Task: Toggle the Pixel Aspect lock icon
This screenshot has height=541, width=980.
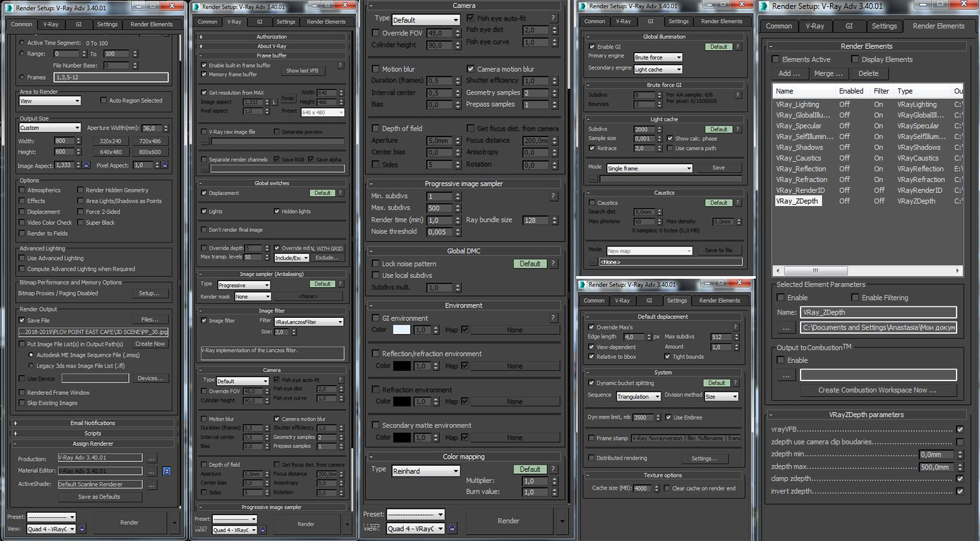Action: (165, 165)
